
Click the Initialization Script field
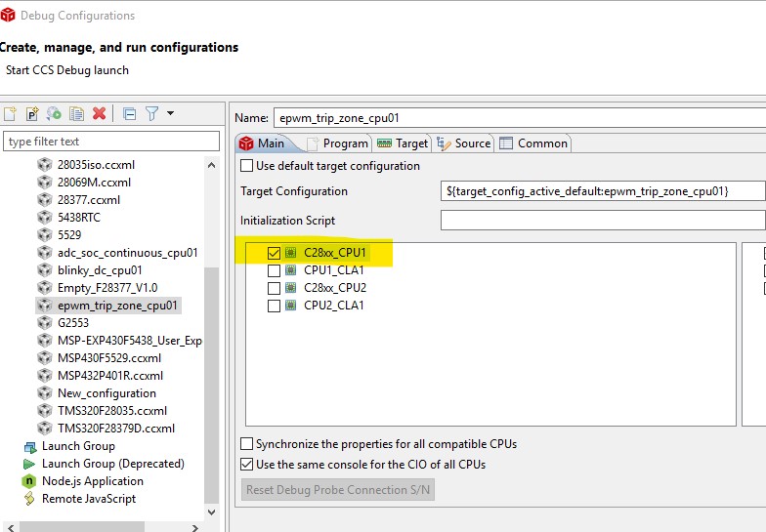(603, 221)
